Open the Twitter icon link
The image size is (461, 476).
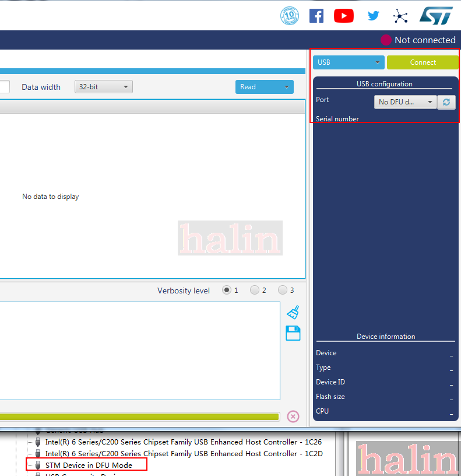click(x=373, y=16)
